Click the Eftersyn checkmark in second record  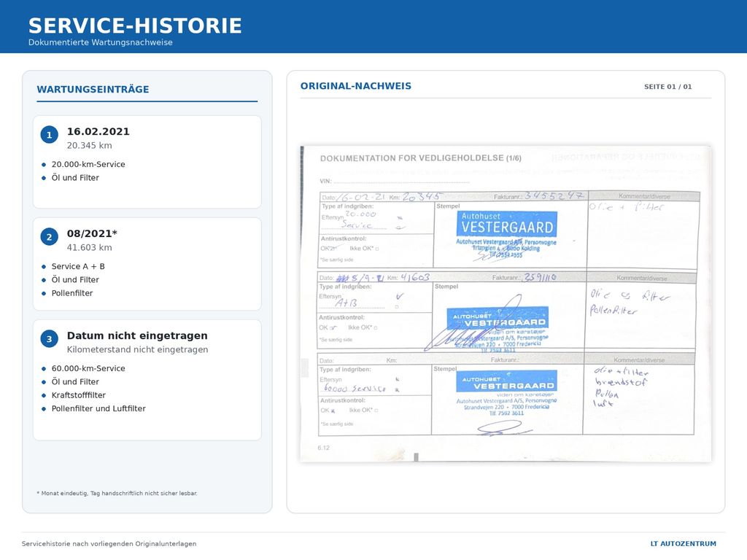point(399,296)
